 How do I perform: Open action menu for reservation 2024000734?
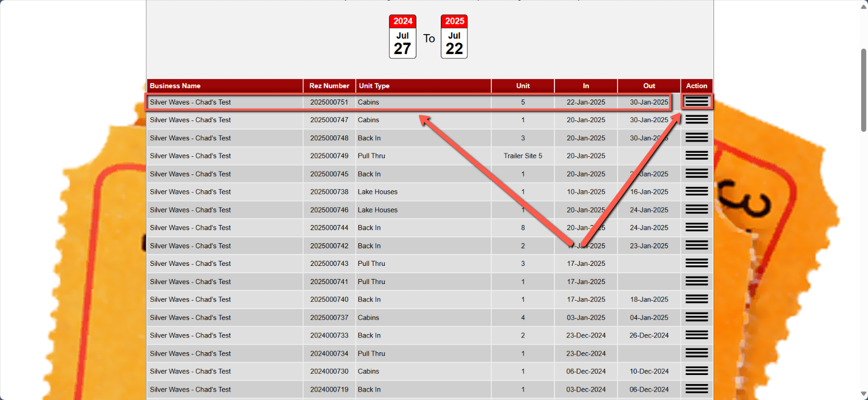696,353
